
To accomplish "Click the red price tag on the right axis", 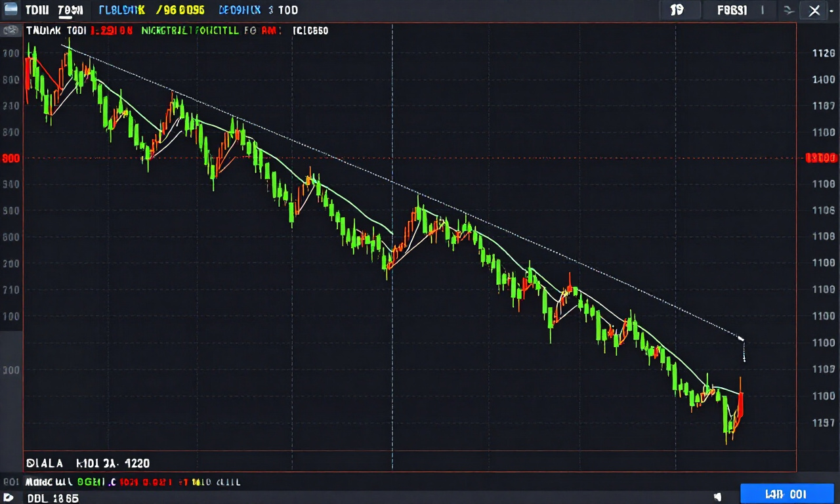I will (x=821, y=157).
